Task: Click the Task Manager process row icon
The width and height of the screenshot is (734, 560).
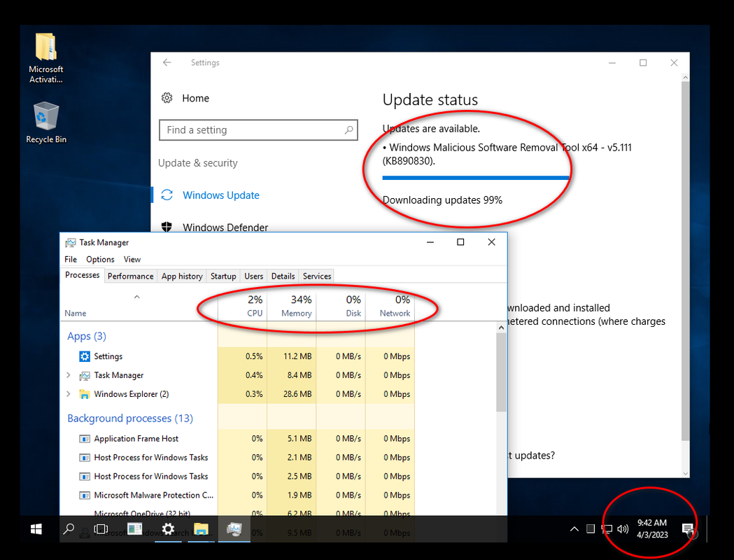Action: pyautogui.click(x=84, y=375)
